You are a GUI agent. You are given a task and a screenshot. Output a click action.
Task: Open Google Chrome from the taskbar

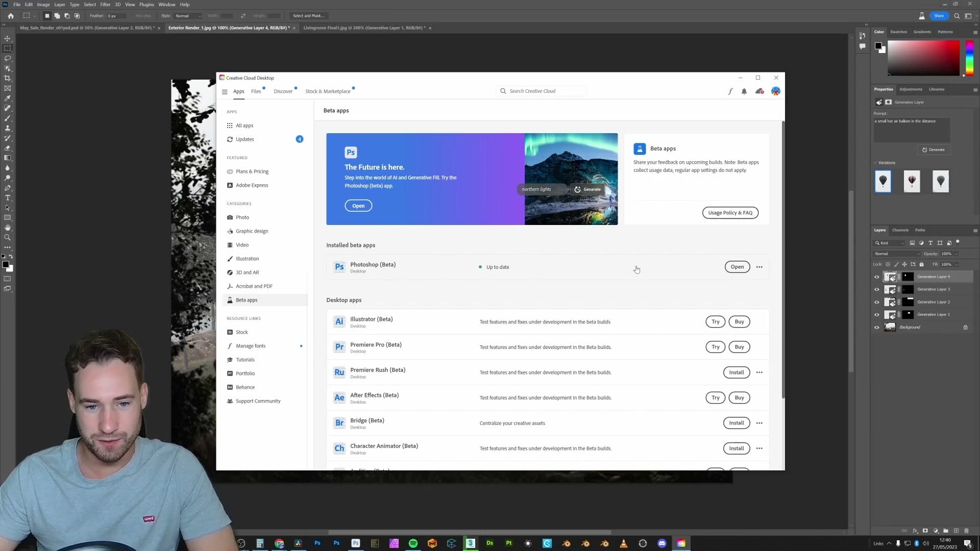(279, 543)
